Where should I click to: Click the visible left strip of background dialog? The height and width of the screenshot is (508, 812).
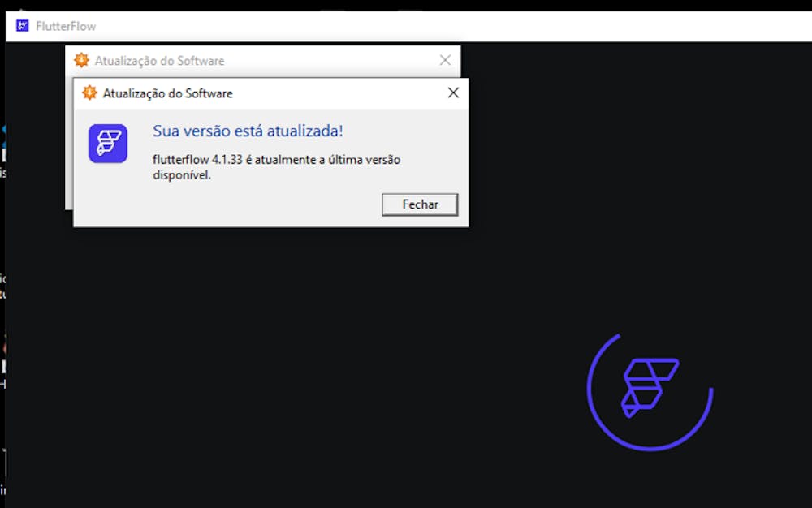click(x=69, y=144)
